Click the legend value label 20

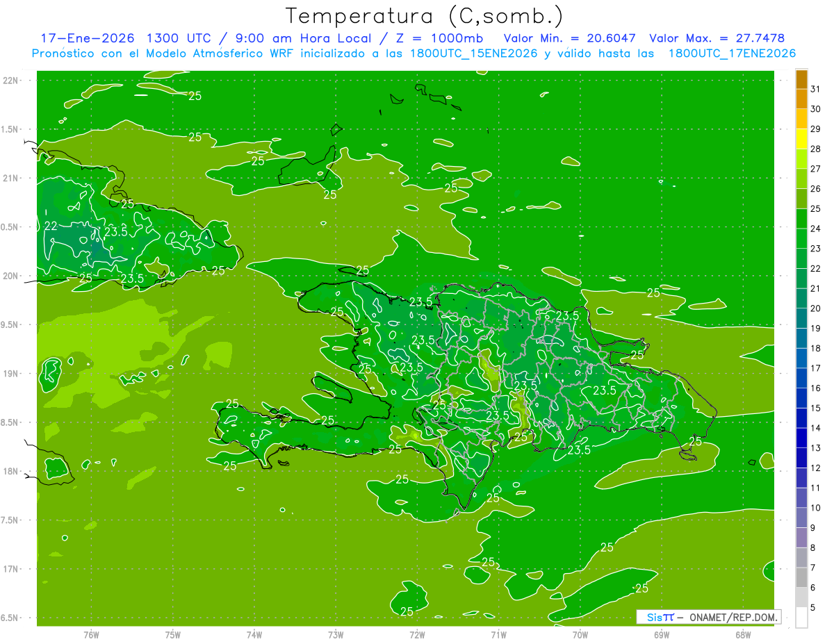(815, 308)
